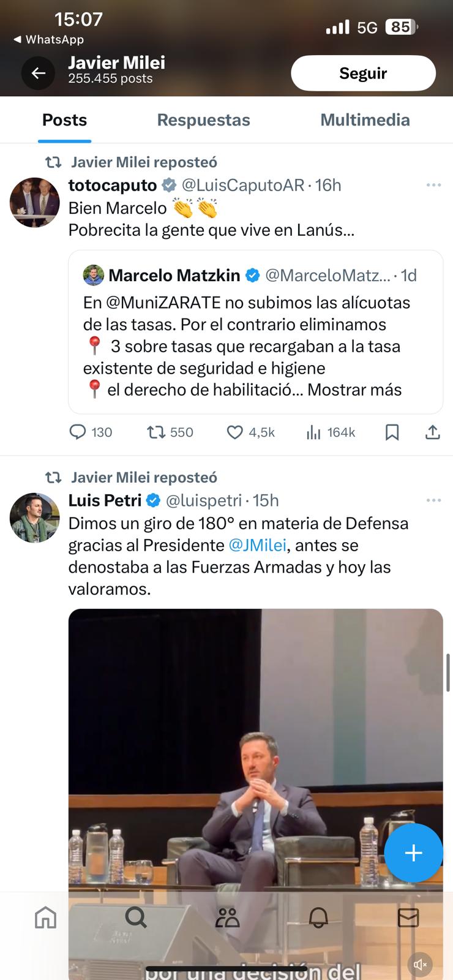Open the Home tab icon
The width and height of the screenshot is (453, 980).
click(45, 918)
